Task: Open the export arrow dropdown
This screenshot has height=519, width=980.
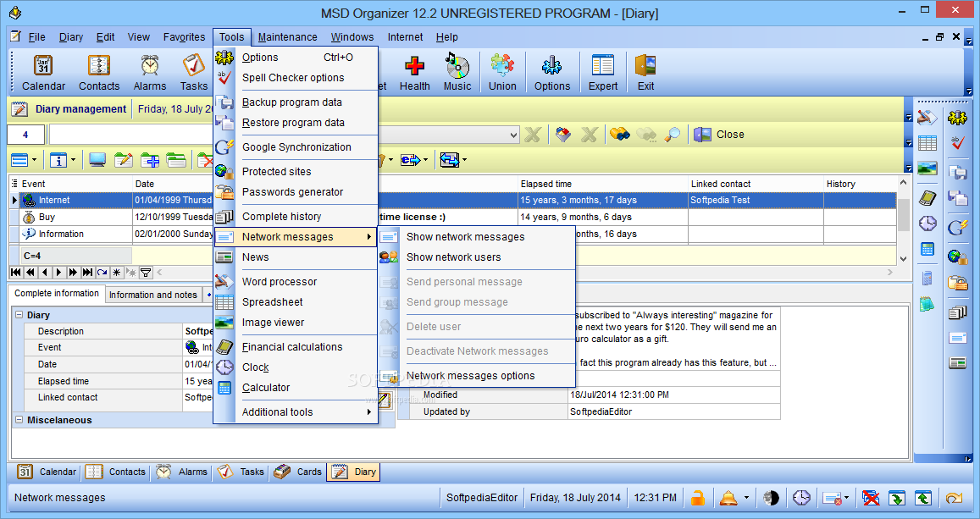Action: [x=425, y=161]
